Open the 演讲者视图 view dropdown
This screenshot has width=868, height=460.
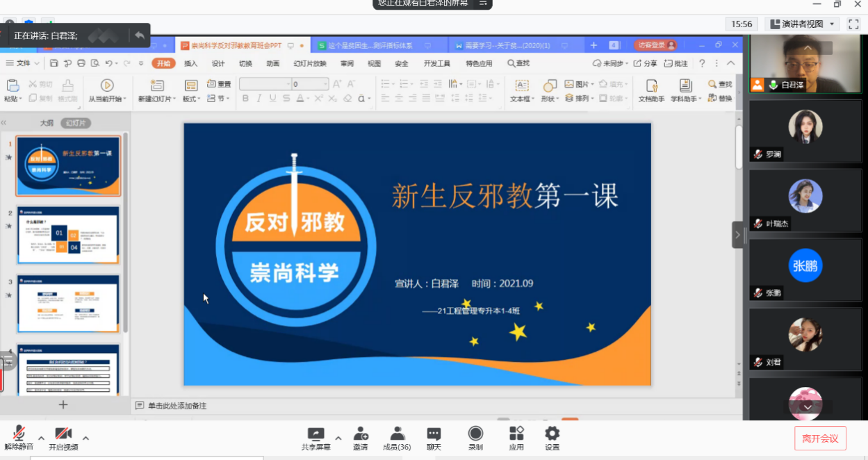[x=803, y=24]
